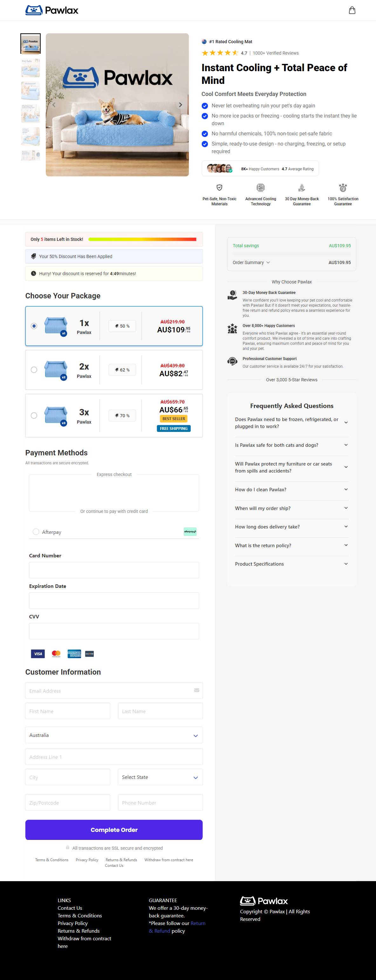Open Contact Us link below order button
The image size is (376, 980).
(114, 866)
